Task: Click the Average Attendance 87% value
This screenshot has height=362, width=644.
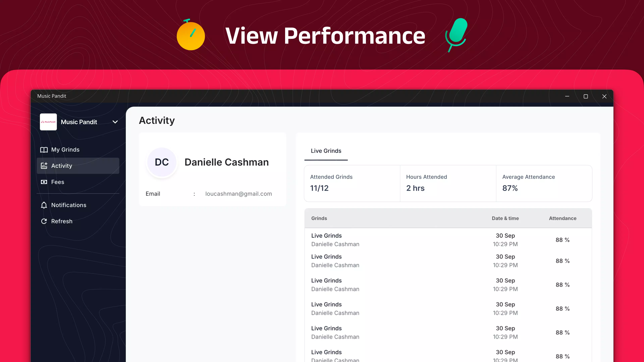Action: [510, 188]
